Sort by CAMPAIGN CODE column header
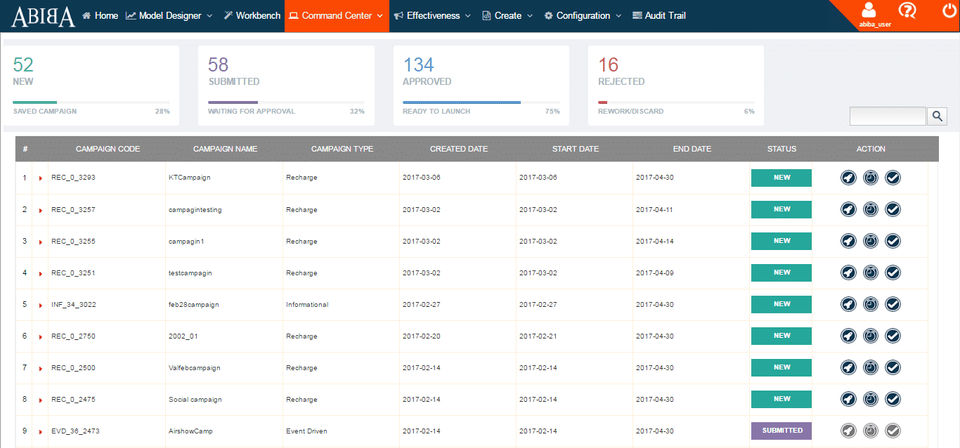The height and width of the screenshot is (448, 960). [x=108, y=149]
